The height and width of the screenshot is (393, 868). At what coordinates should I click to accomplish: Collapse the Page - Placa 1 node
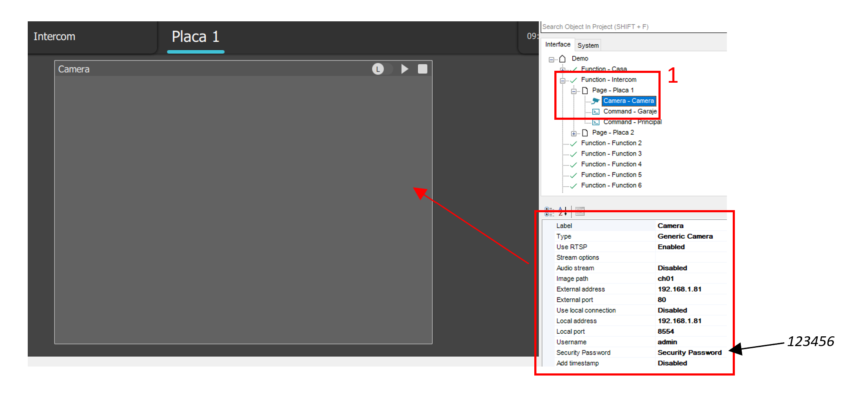574,91
